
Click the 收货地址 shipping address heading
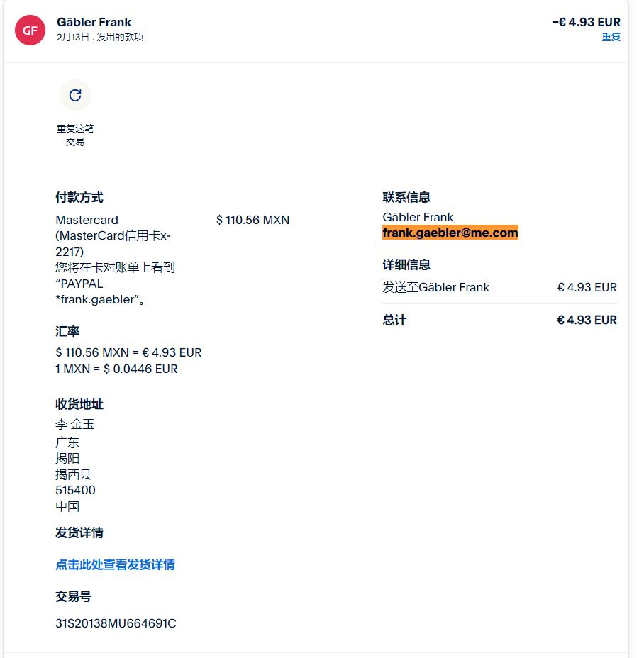pyautogui.click(x=79, y=404)
